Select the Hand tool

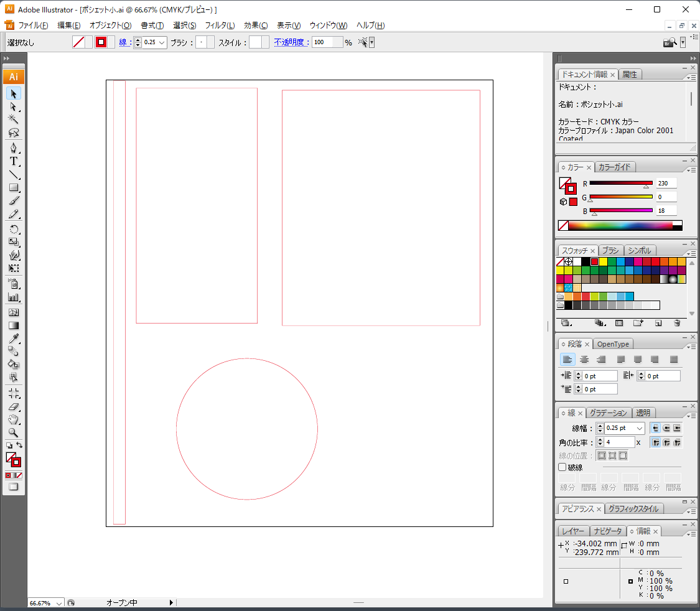click(14, 419)
